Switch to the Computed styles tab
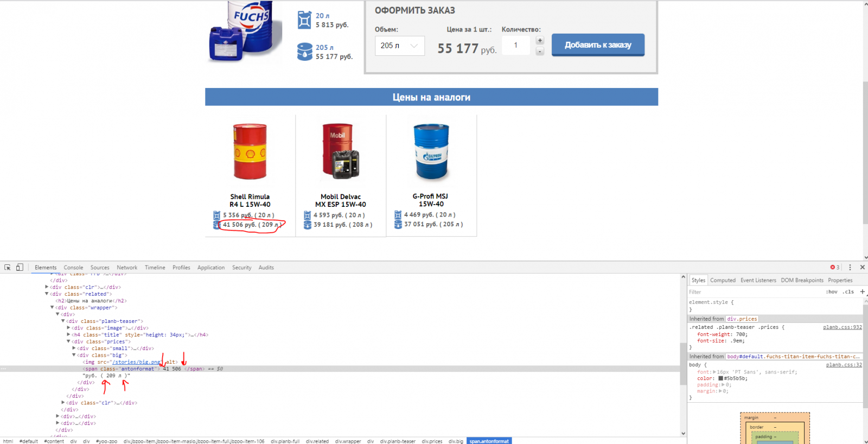 (723, 280)
